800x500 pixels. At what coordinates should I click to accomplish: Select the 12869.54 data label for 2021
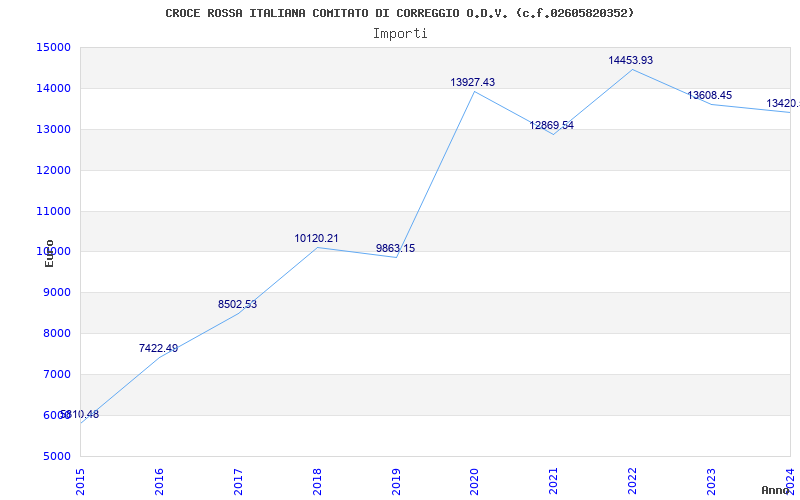click(552, 125)
